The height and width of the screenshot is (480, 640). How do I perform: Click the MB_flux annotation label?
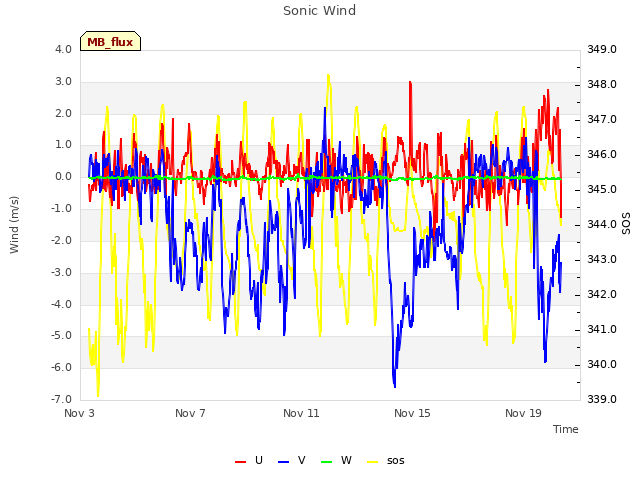point(110,41)
